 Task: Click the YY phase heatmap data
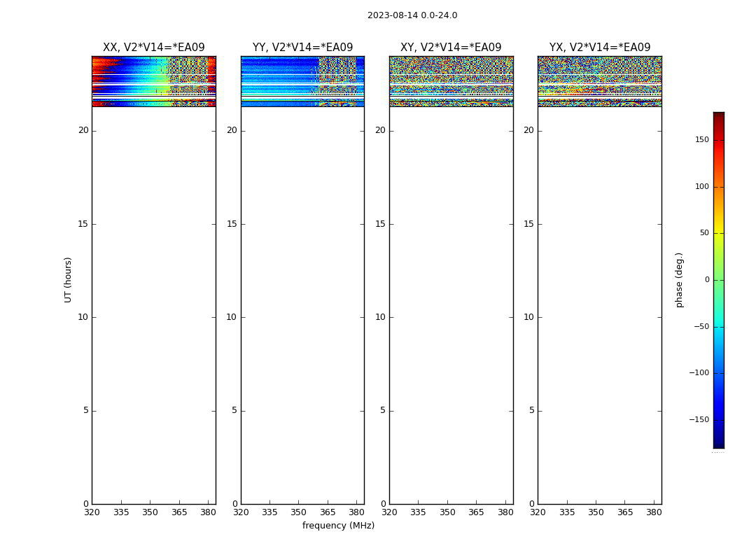pyautogui.click(x=302, y=80)
